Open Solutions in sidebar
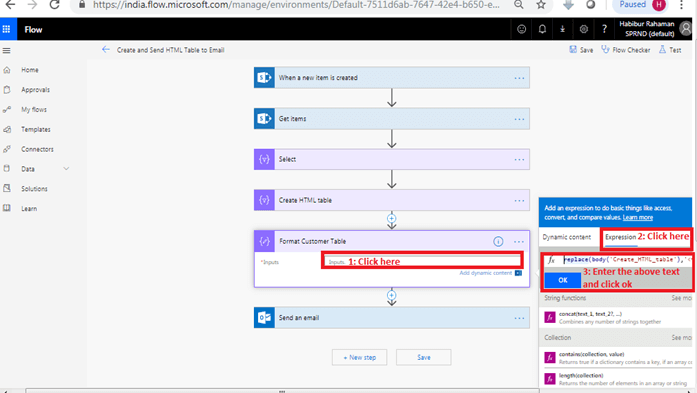Screen dimensions: 697x393 coord(34,189)
